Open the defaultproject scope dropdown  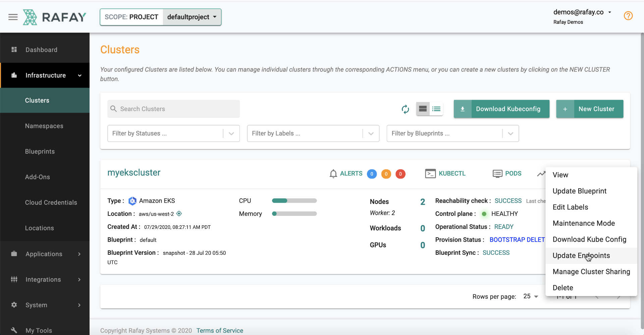(192, 17)
